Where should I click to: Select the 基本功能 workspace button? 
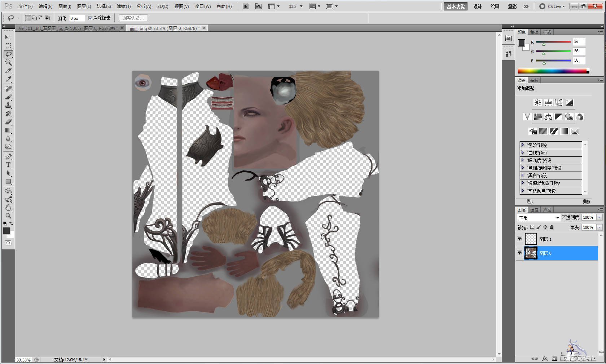[x=456, y=6]
